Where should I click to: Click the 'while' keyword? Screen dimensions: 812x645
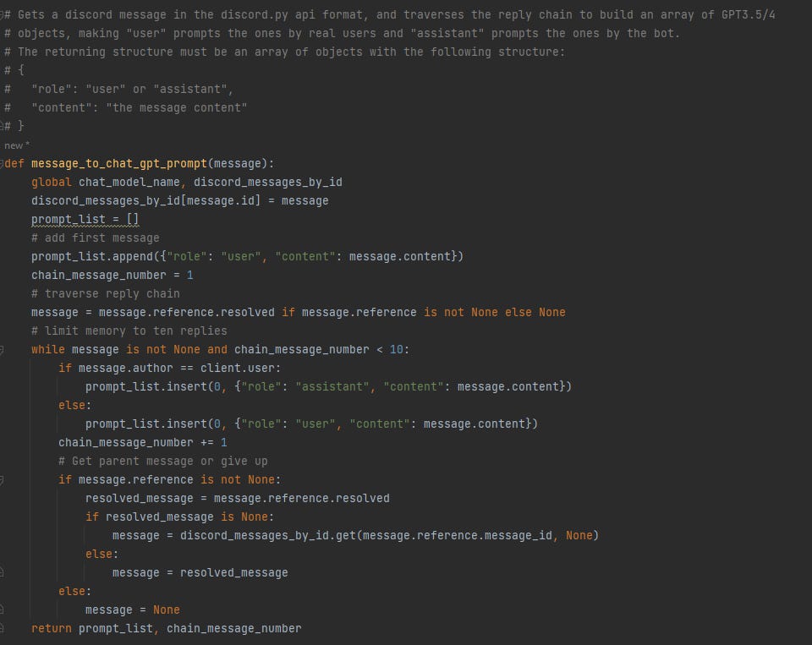point(48,349)
